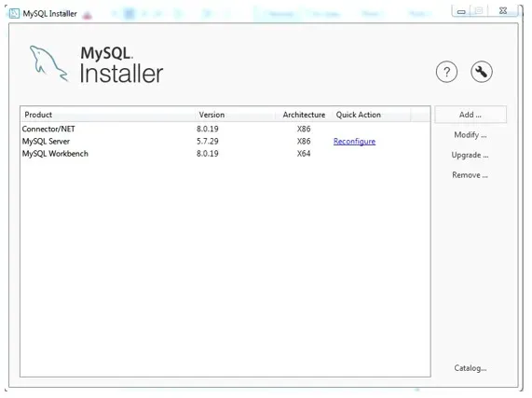Select the MySQL Server product row
Viewport: 532px width, 398px height.
tap(225, 141)
